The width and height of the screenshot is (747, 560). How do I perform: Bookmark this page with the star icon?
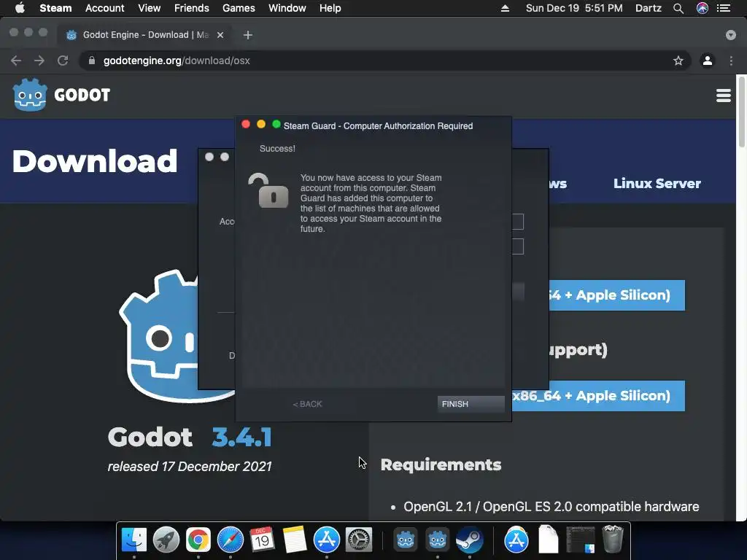[x=678, y=61]
